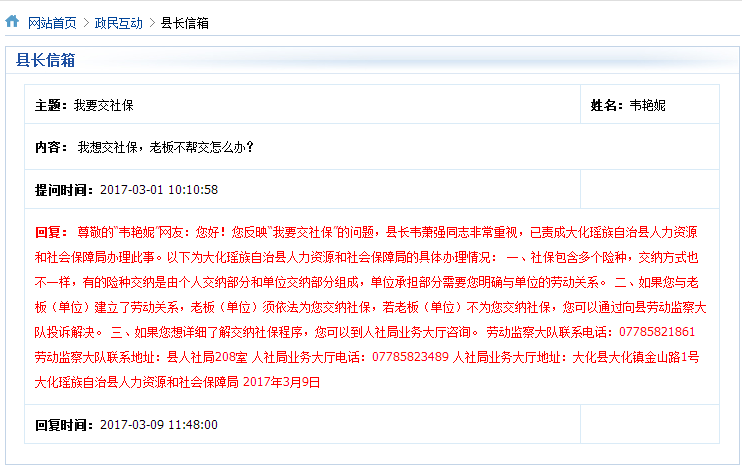The width and height of the screenshot is (742, 470).
Task: Click the 内容 field label
Action: pyautogui.click(x=51, y=147)
